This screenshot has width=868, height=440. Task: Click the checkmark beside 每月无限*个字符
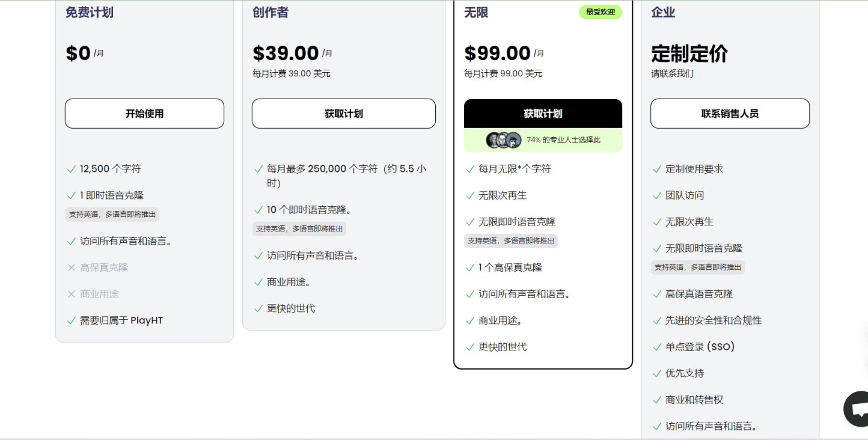click(x=470, y=169)
